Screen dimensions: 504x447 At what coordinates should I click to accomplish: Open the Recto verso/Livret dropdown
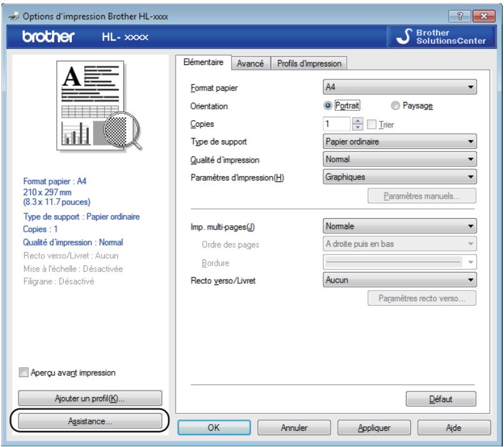pyautogui.click(x=400, y=280)
